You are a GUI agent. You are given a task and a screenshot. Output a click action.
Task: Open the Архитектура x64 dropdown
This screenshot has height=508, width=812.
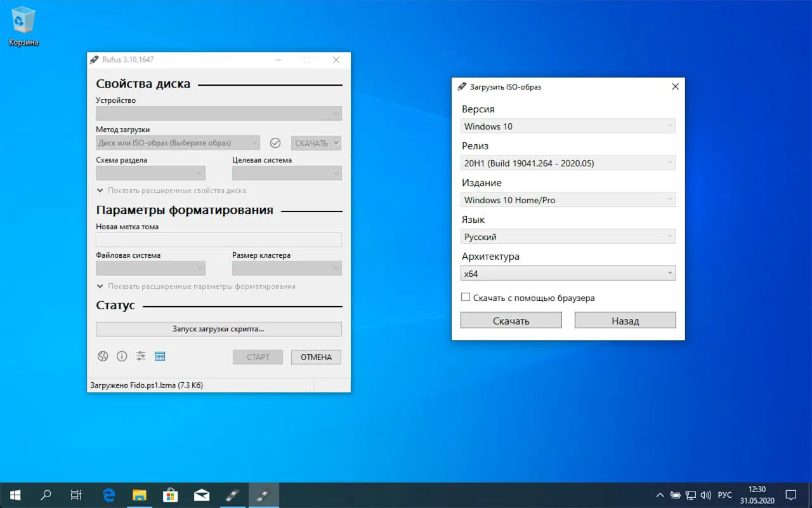(x=568, y=274)
